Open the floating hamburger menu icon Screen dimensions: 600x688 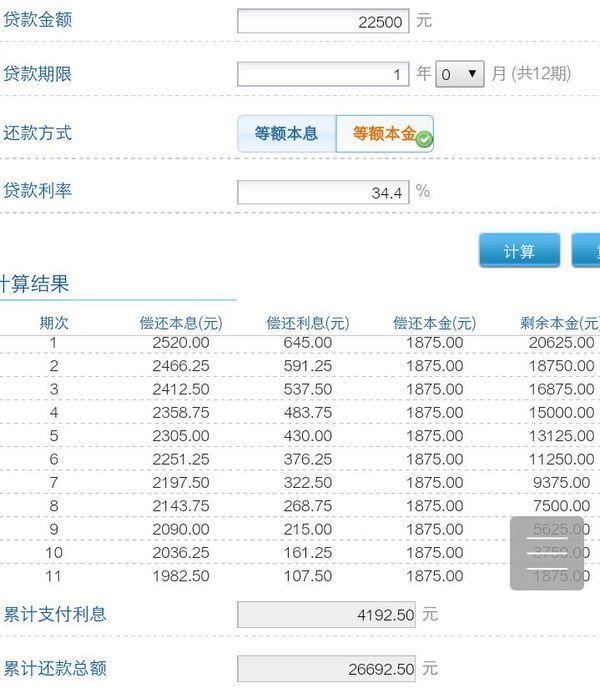(547, 553)
